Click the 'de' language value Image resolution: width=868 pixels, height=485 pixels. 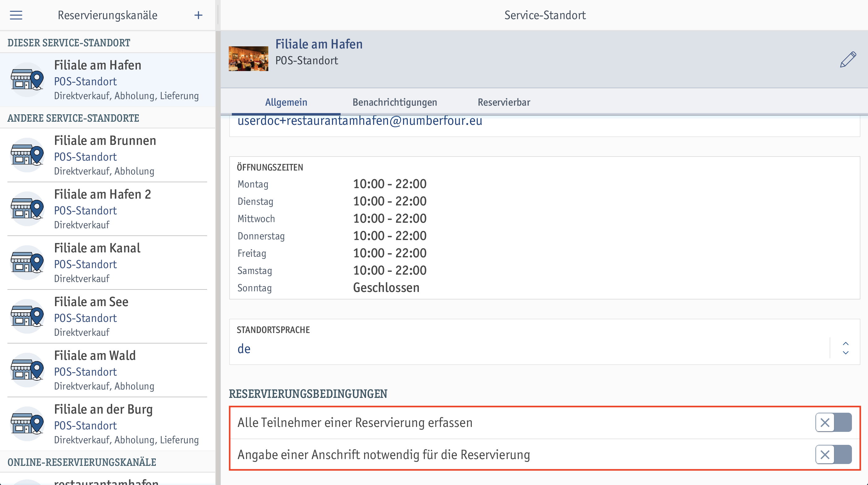pos(244,348)
